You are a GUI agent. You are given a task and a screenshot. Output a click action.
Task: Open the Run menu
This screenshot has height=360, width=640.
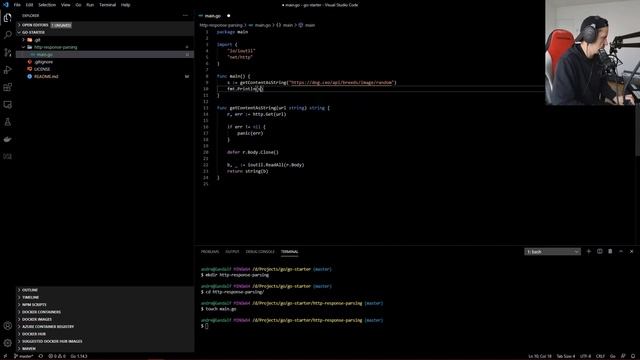[90, 5]
